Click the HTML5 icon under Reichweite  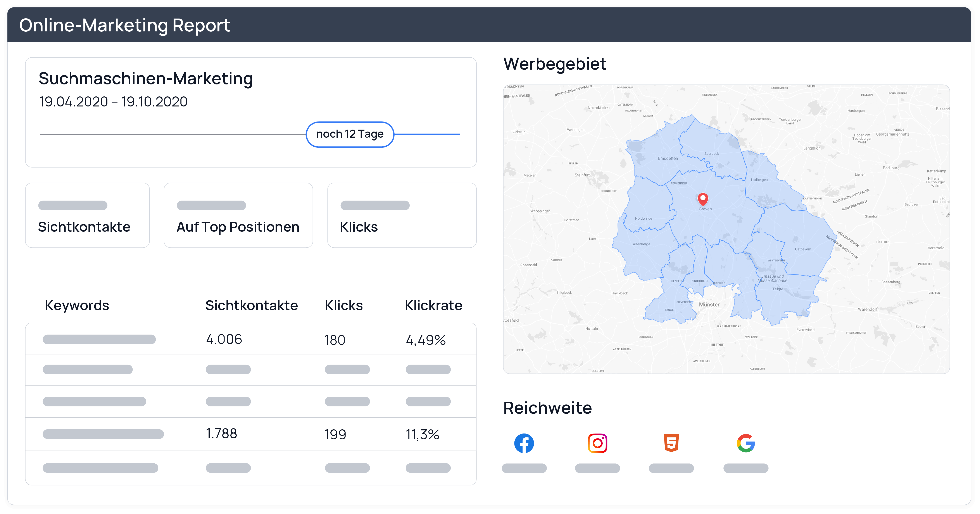coord(671,443)
